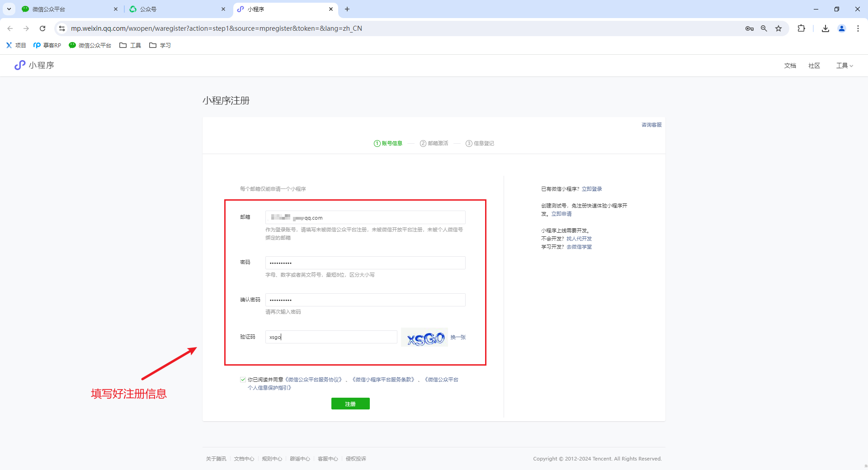The width and height of the screenshot is (868, 470).
Task: Open the password manager key icon
Action: [x=750, y=28]
